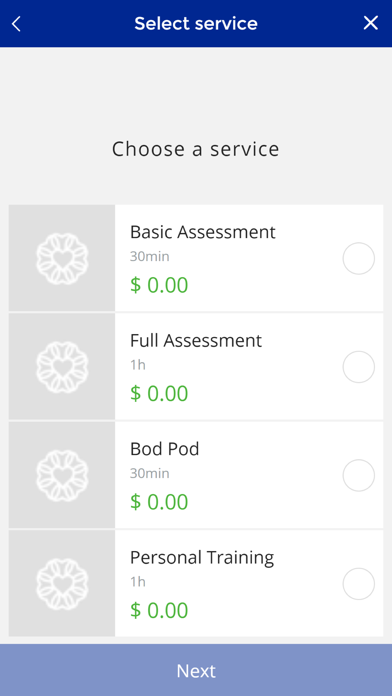Click the Full Assessment service title

[196, 340]
